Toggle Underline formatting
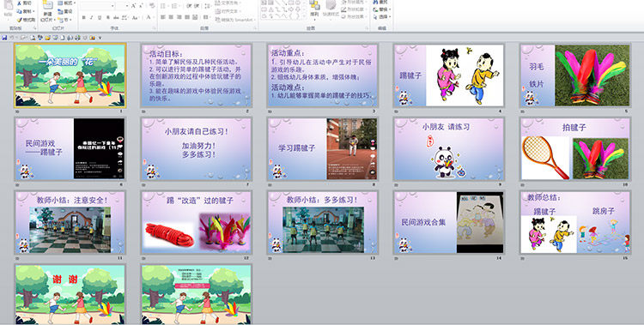The width and height of the screenshot is (644, 325). coord(100,18)
